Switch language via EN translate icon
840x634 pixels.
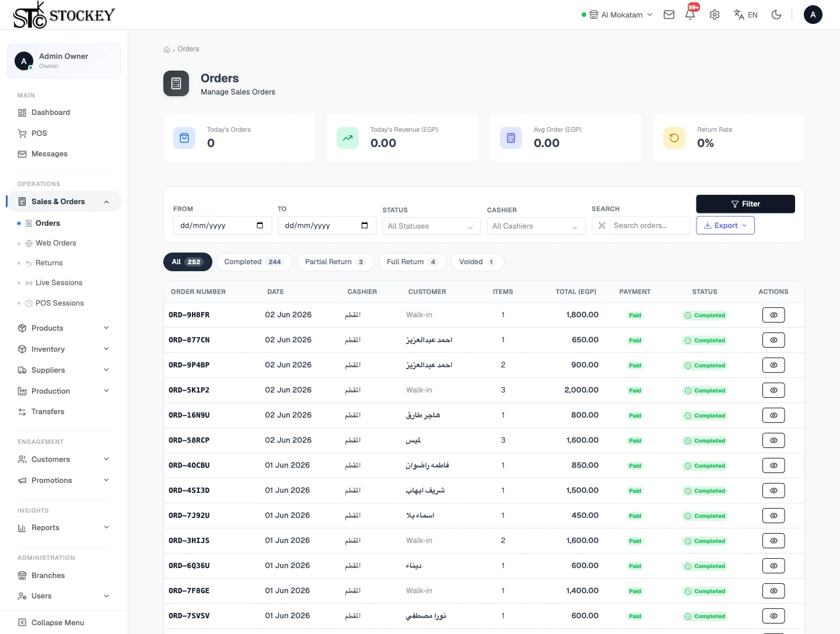pyautogui.click(x=745, y=15)
